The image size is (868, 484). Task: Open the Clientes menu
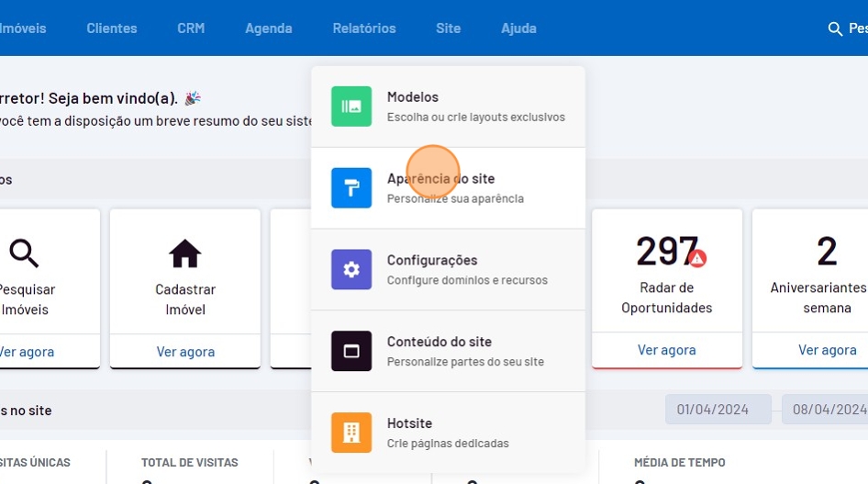point(112,28)
